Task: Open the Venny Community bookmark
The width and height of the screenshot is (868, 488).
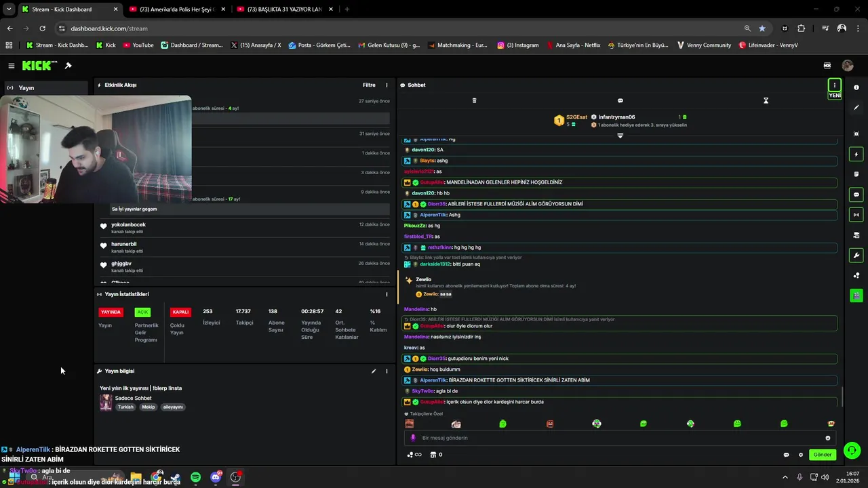Action: pyautogui.click(x=704, y=45)
